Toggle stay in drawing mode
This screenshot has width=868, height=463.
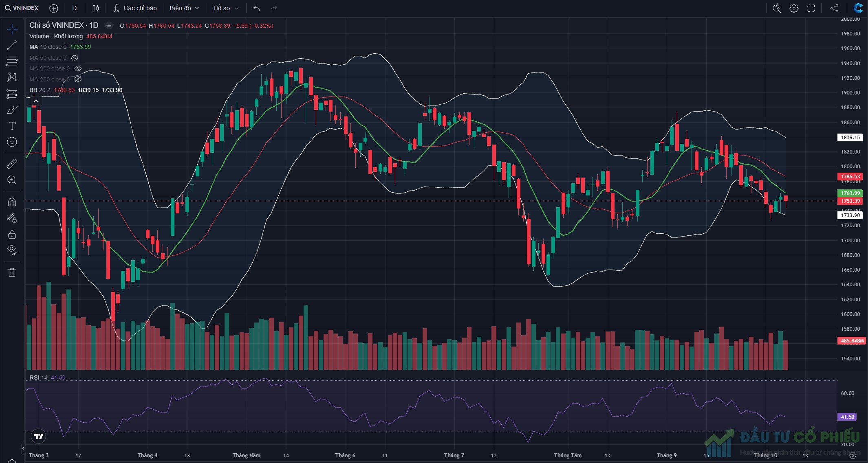(x=12, y=218)
